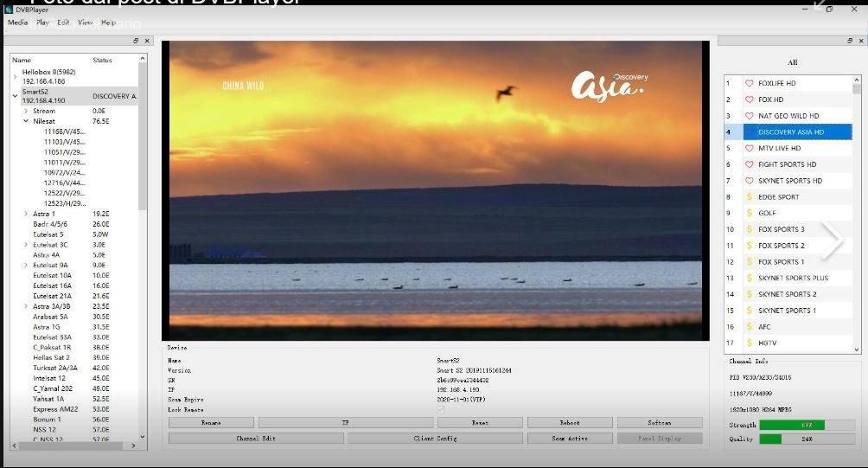Image resolution: width=868 pixels, height=468 pixels.
Task: Click the dollar icon next to FOX SPORTS 1
Action: click(749, 261)
